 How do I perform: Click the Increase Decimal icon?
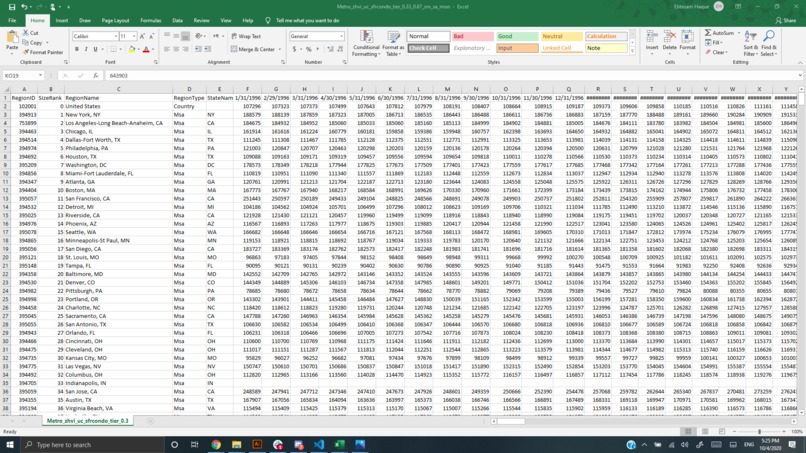[x=330, y=49]
